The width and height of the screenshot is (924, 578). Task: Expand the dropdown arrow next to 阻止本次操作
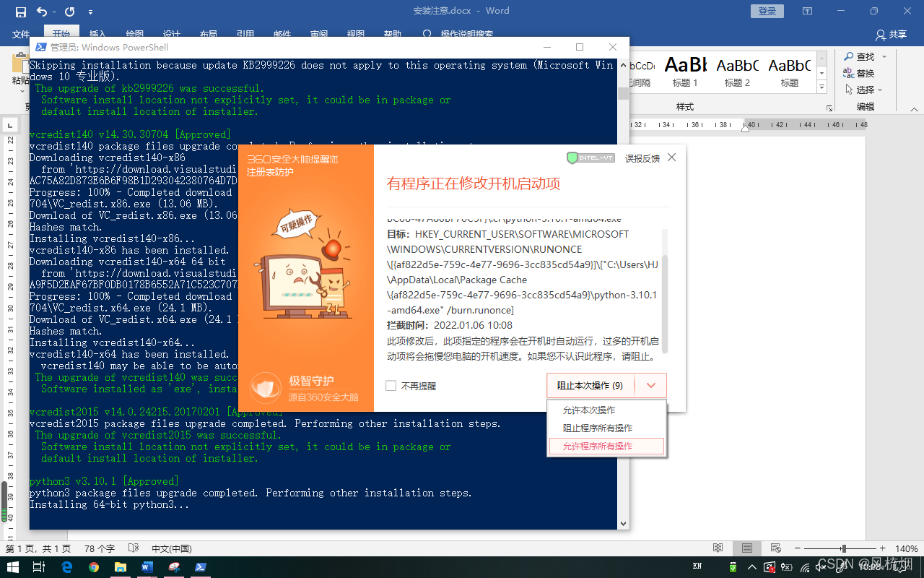point(650,385)
